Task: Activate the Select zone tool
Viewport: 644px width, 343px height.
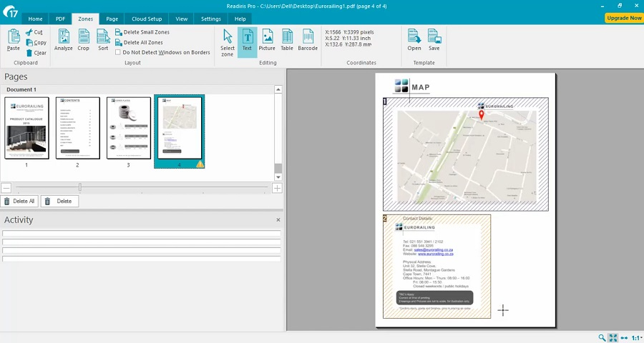Action: coord(228,41)
